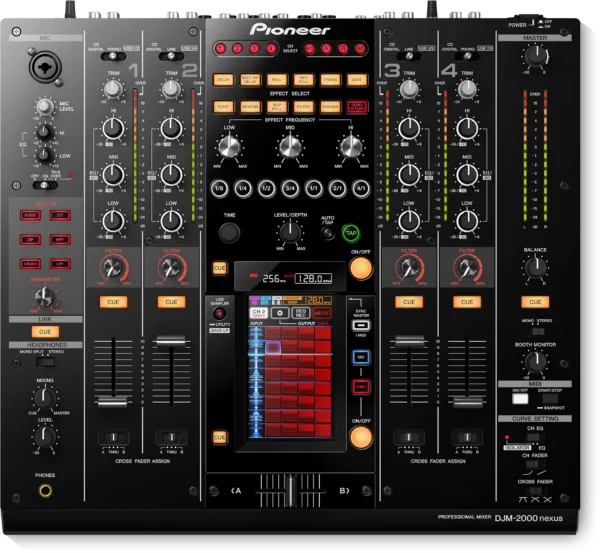Choose the 3/4 beat button
600x553 pixels.
290,188
